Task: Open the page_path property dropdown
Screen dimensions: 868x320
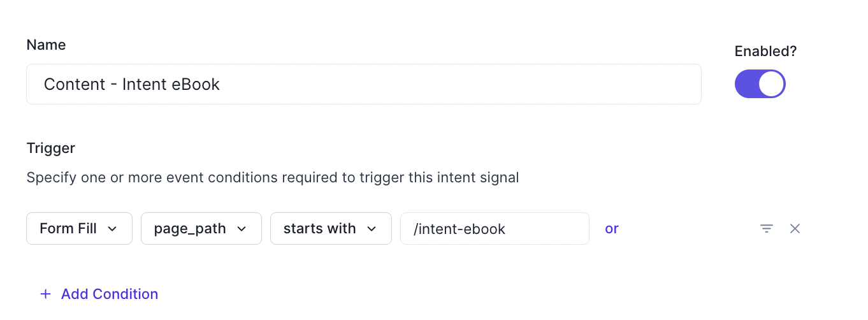Action: [x=201, y=228]
